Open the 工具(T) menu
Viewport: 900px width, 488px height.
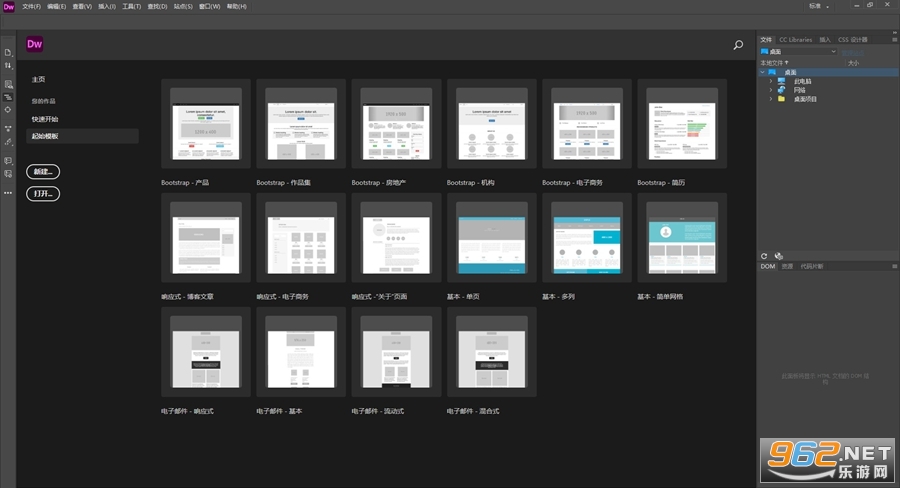pyautogui.click(x=131, y=6)
